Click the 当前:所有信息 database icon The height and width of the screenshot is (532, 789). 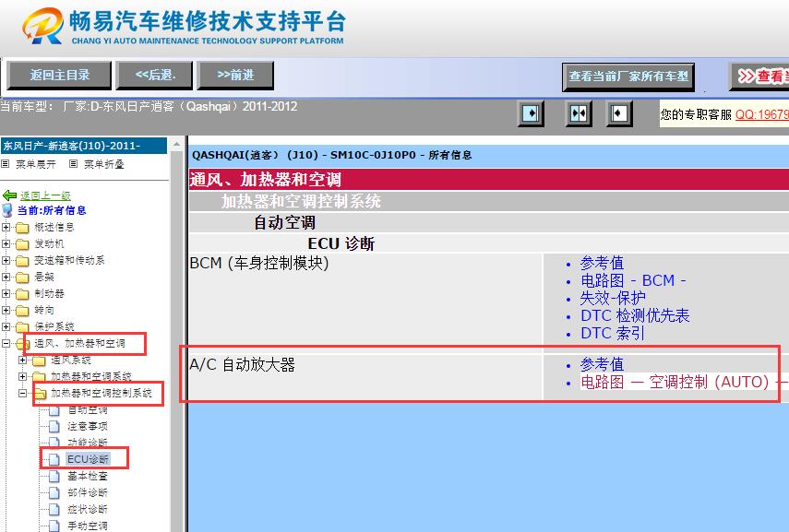coord(7,210)
